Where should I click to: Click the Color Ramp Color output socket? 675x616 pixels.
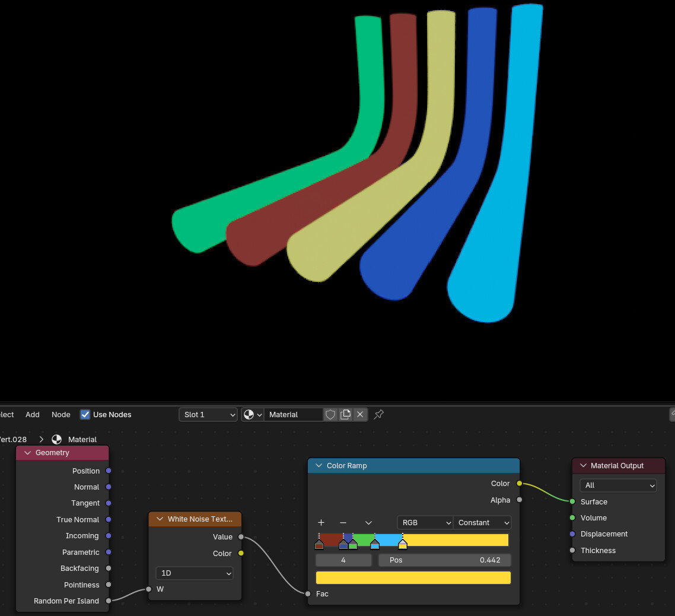pyautogui.click(x=520, y=483)
